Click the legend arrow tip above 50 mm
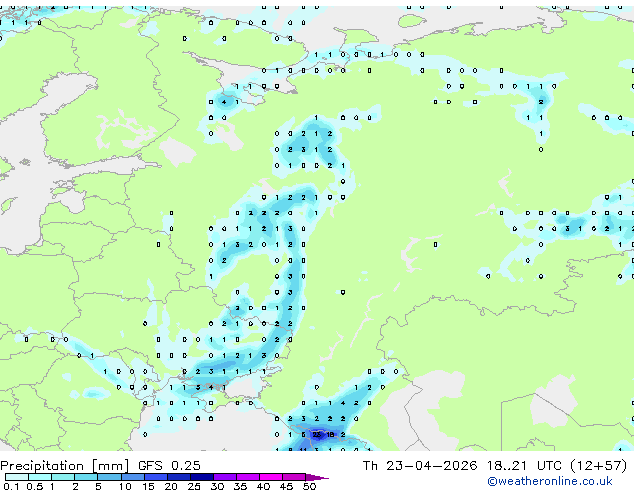This screenshot has height=490, width=634. [317, 477]
